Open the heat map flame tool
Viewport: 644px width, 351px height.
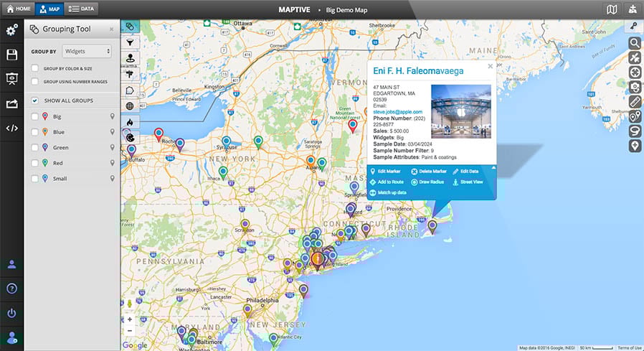tap(130, 122)
